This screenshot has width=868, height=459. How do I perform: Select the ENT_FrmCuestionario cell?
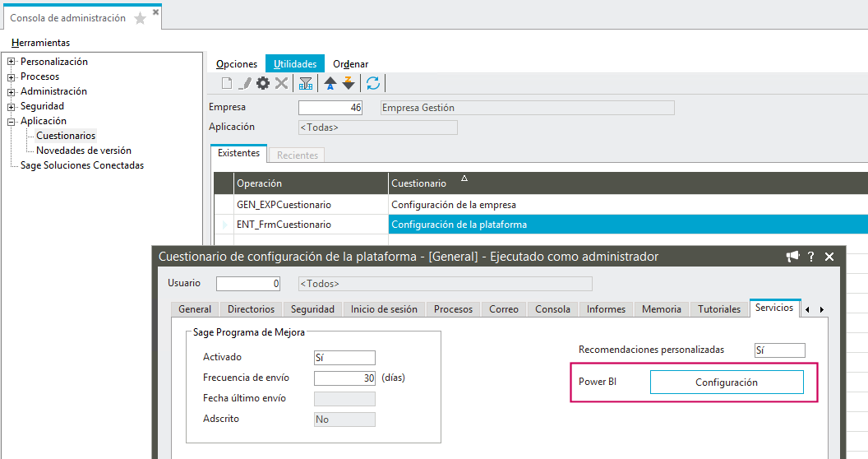click(311, 225)
